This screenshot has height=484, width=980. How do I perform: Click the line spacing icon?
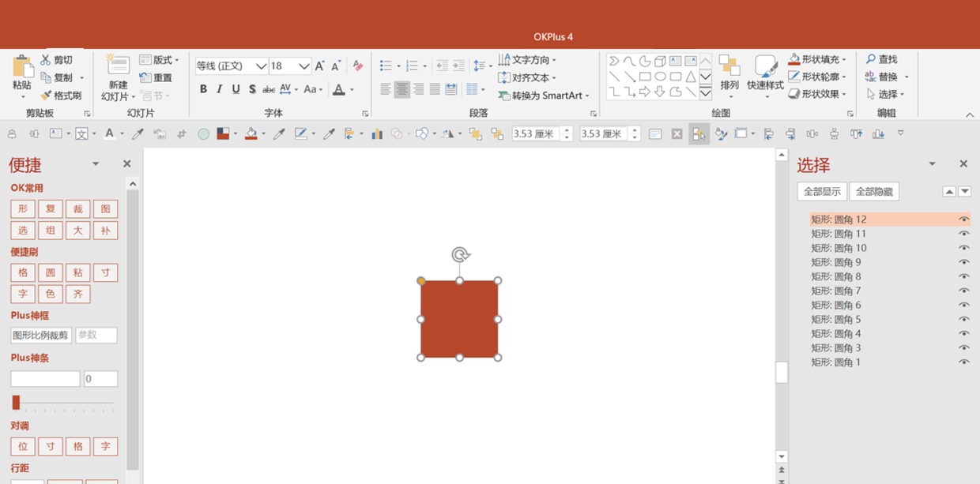(479, 66)
